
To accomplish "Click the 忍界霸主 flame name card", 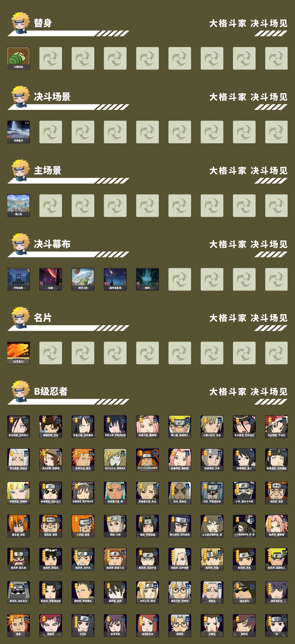I will tap(19, 353).
